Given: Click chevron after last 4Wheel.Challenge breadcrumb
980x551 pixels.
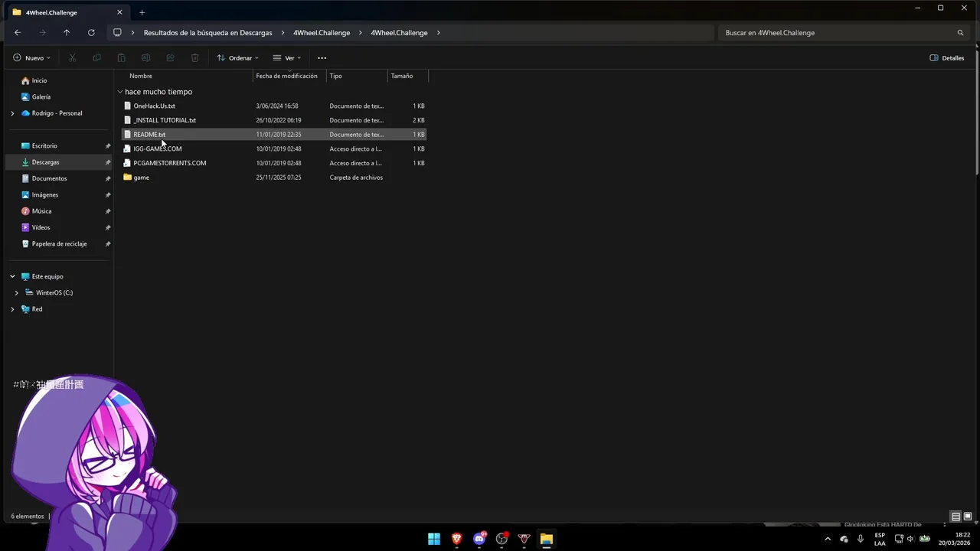Looking at the screenshot, I should [x=438, y=33].
